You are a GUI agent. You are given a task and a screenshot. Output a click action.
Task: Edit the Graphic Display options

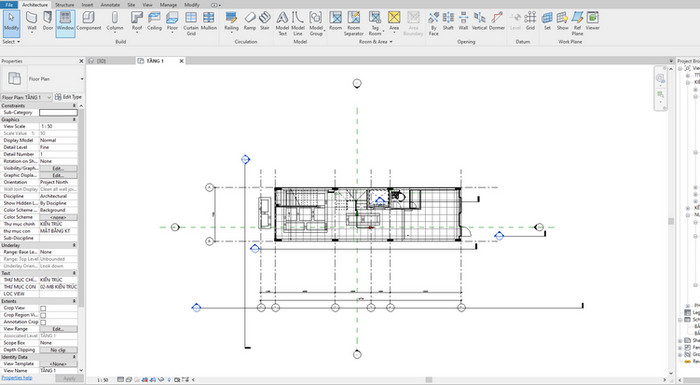click(58, 176)
